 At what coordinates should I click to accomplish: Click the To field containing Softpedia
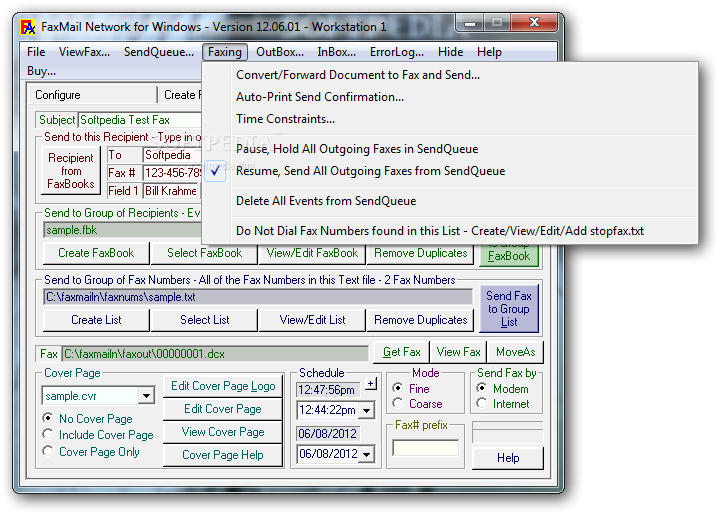172,155
